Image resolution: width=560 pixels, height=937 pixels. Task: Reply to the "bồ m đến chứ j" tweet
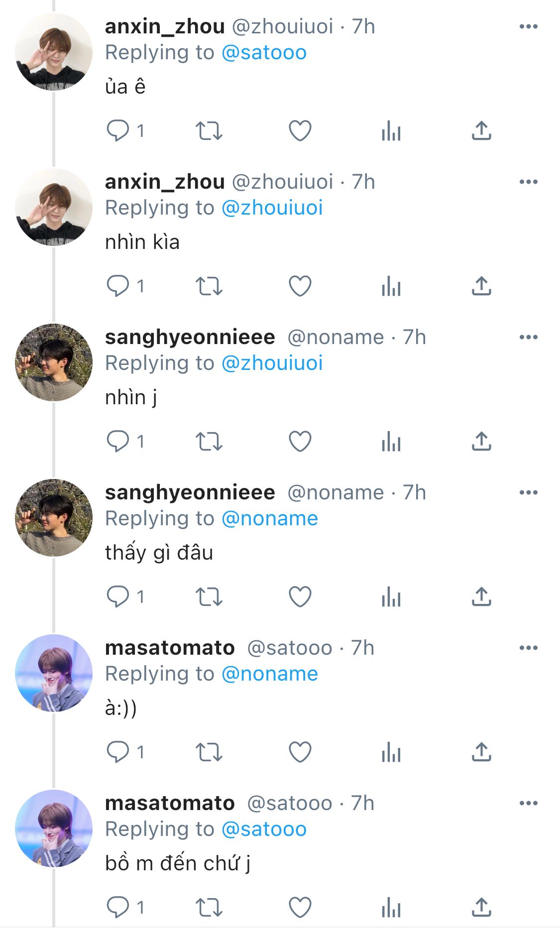pyautogui.click(x=118, y=908)
